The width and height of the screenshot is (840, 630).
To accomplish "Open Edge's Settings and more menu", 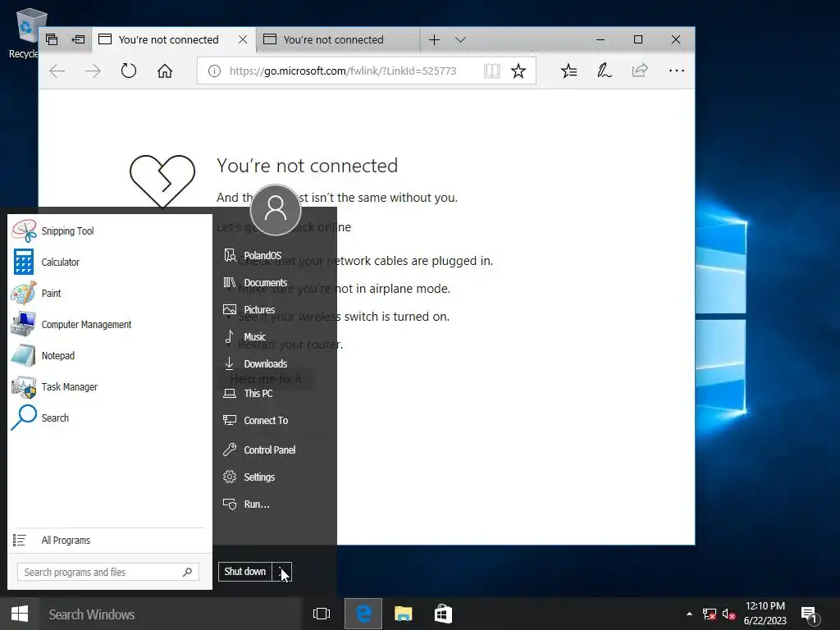I will [x=677, y=71].
